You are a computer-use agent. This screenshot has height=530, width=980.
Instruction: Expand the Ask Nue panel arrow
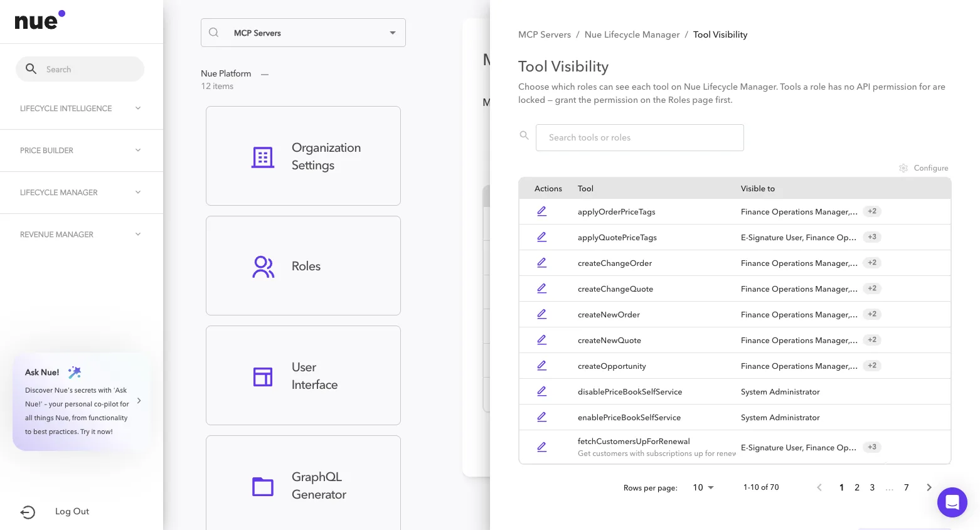(x=139, y=401)
